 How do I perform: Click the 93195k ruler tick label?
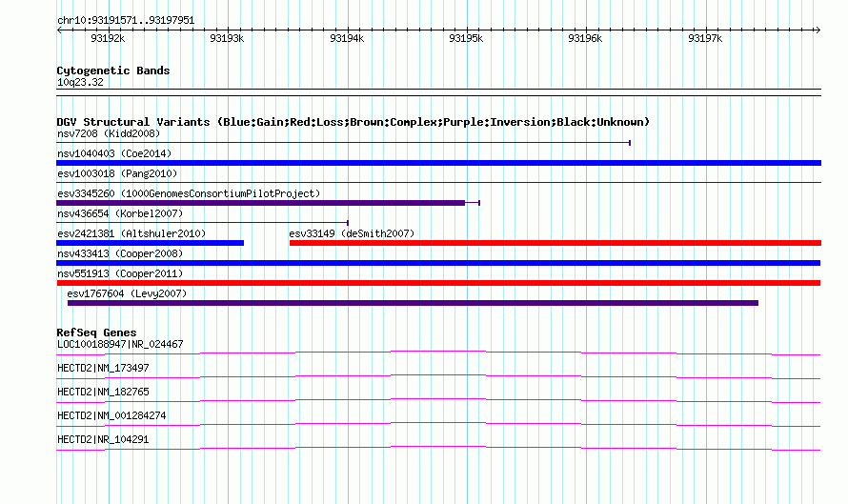click(466, 38)
